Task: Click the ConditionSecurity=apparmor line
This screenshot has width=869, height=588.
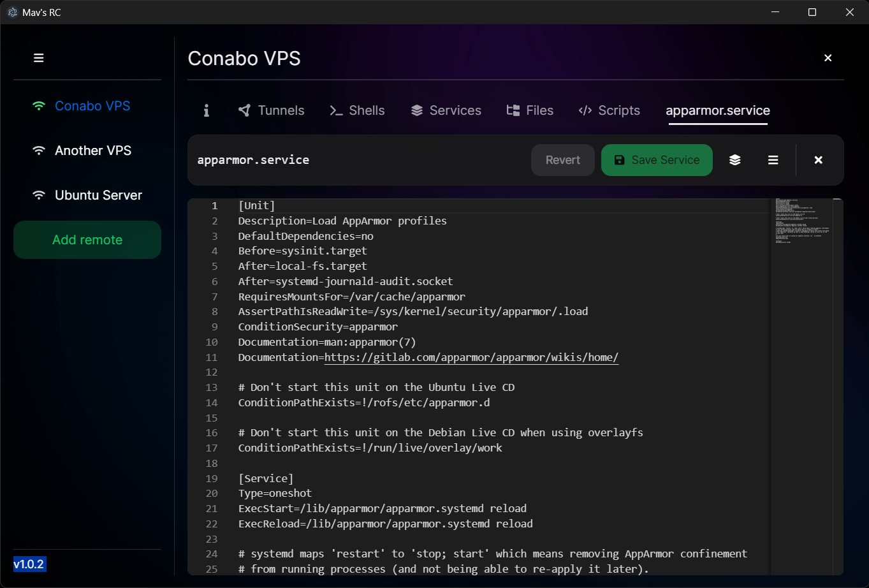Action: point(318,327)
